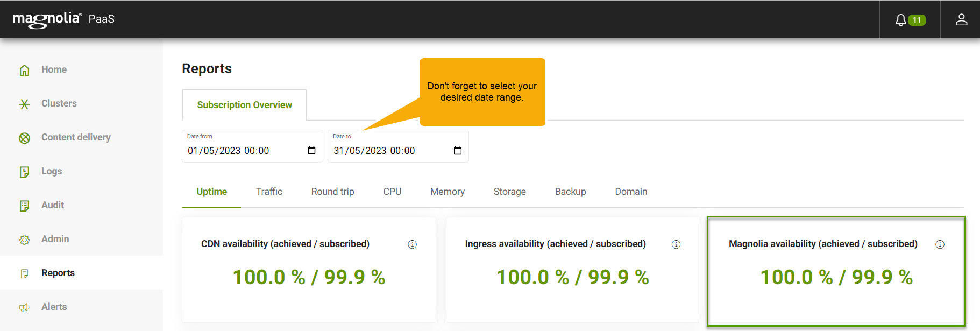Navigate to Content delivery
This screenshot has height=331, width=980.
(x=76, y=137)
